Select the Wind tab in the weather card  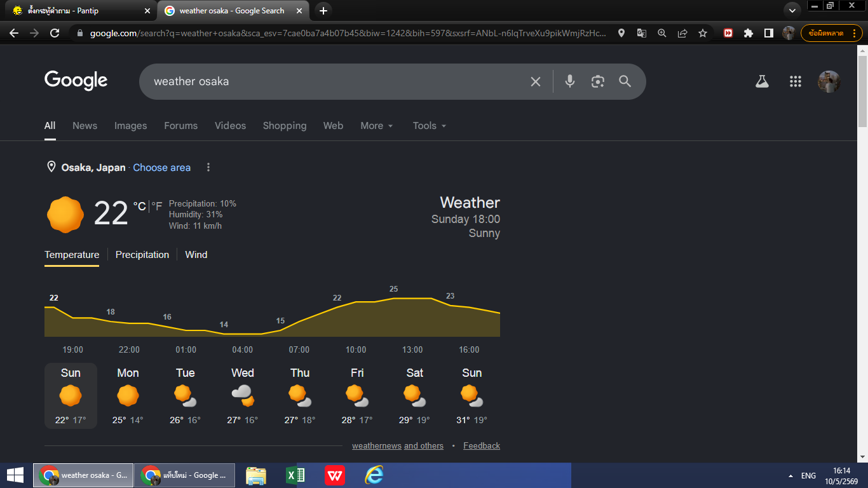196,254
